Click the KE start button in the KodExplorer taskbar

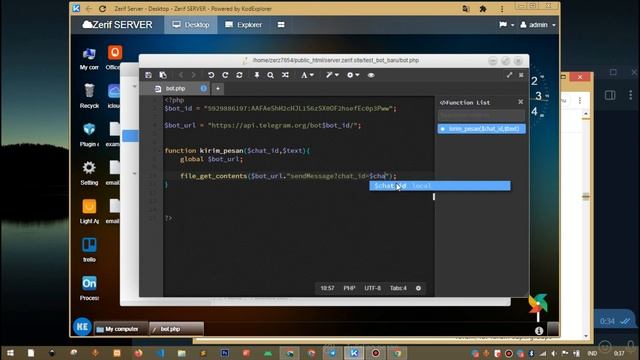tap(82, 327)
